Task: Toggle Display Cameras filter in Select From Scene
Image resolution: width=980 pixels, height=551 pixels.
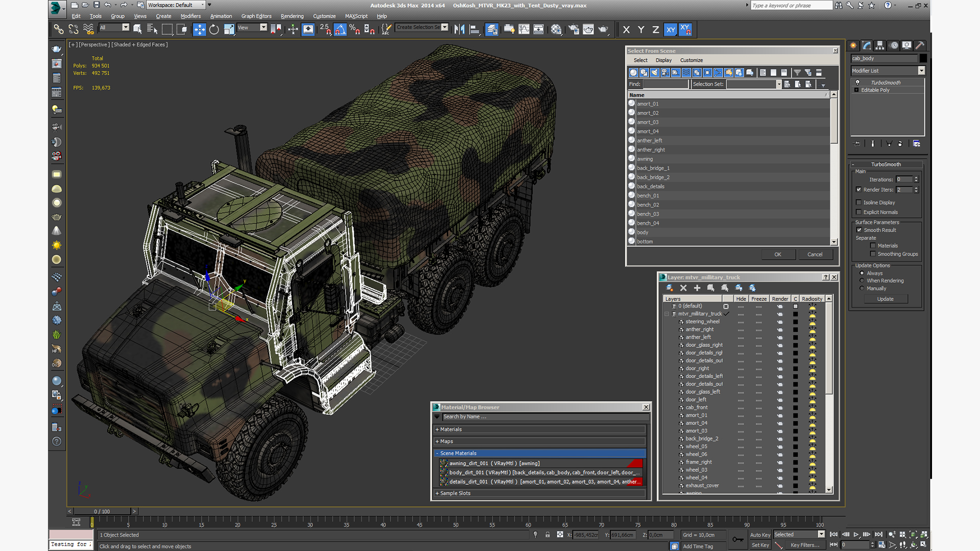Action: click(x=665, y=72)
